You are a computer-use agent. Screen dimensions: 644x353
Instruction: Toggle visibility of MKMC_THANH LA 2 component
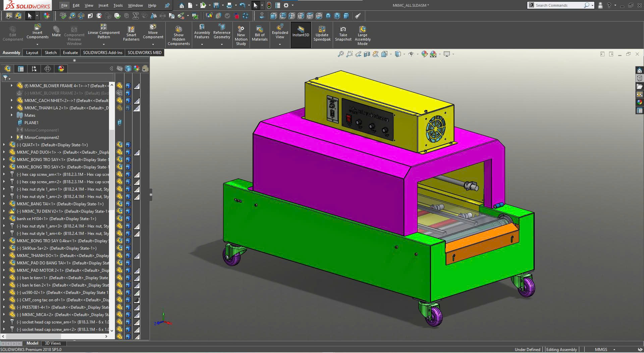(x=119, y=108)
